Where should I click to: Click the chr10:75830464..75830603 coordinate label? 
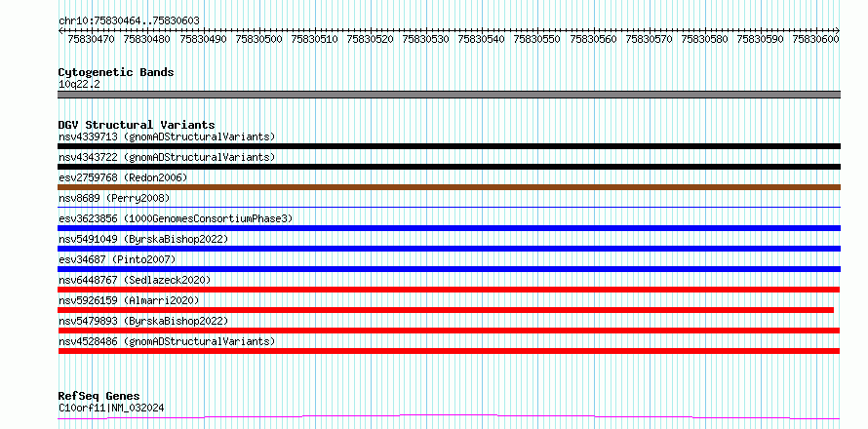[x=129, y=21]
